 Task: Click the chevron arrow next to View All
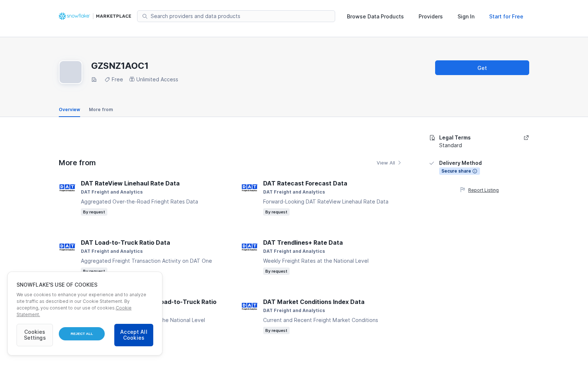pos(399,163)
